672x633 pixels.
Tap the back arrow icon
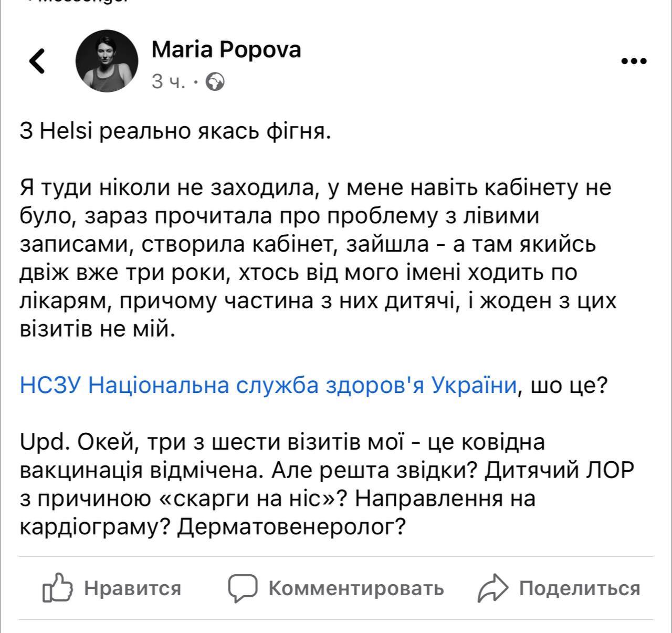click(x=37, y=61)
